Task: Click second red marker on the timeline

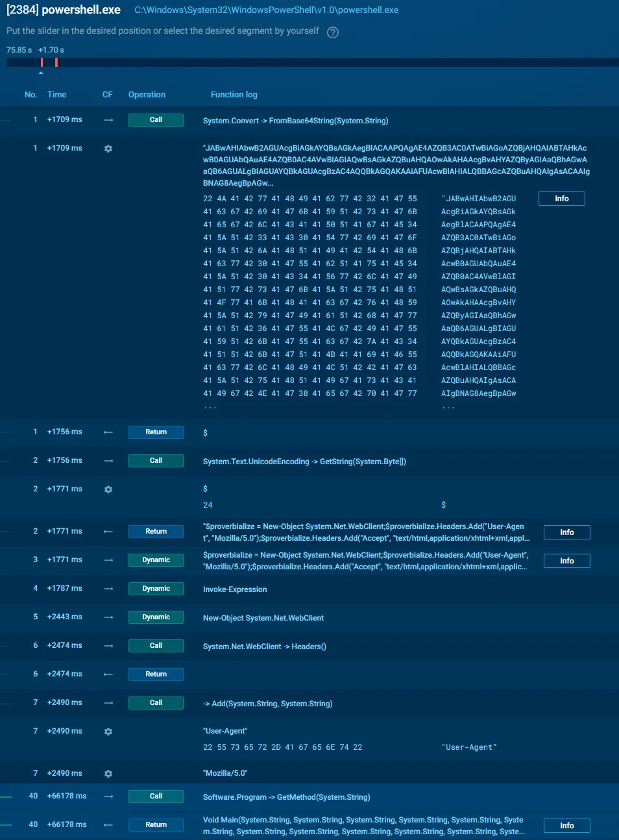Action: tap(56, 62)
